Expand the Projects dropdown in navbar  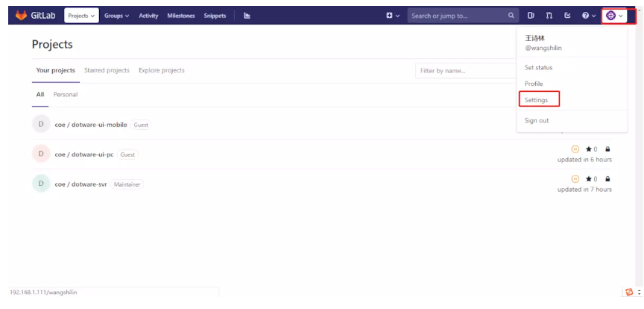[82, 15]
